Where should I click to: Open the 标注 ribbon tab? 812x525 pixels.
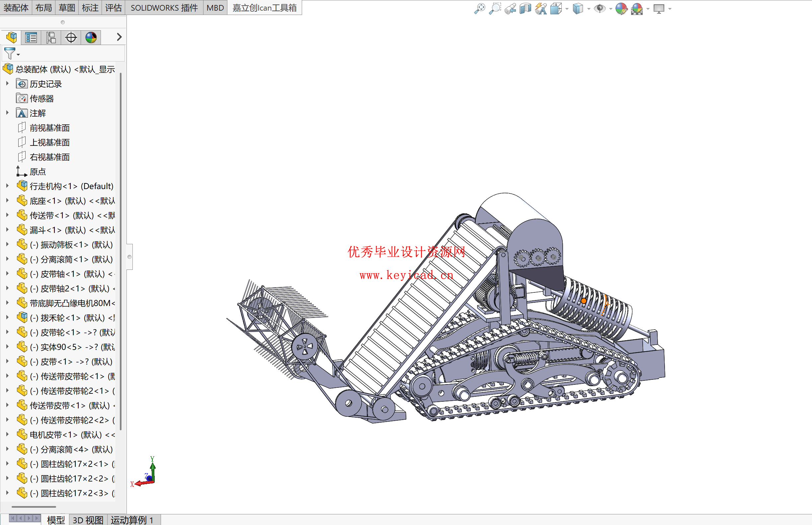(x=90, y=8)
